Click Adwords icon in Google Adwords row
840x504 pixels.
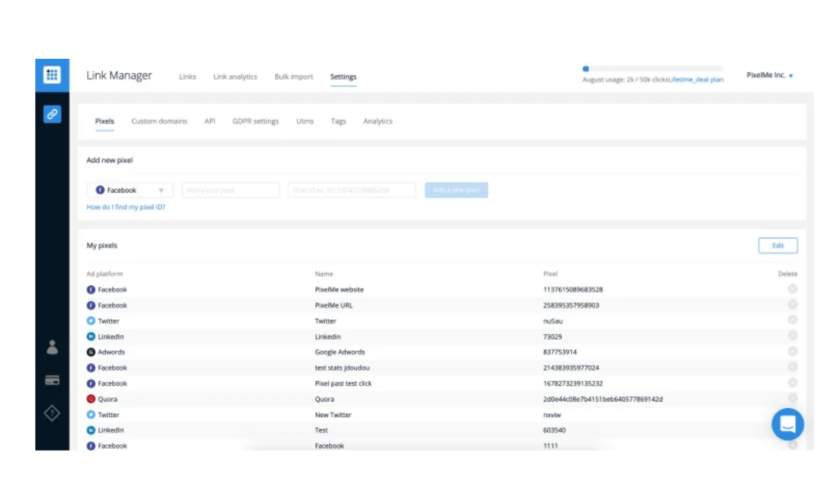click(x=91, y=352)
